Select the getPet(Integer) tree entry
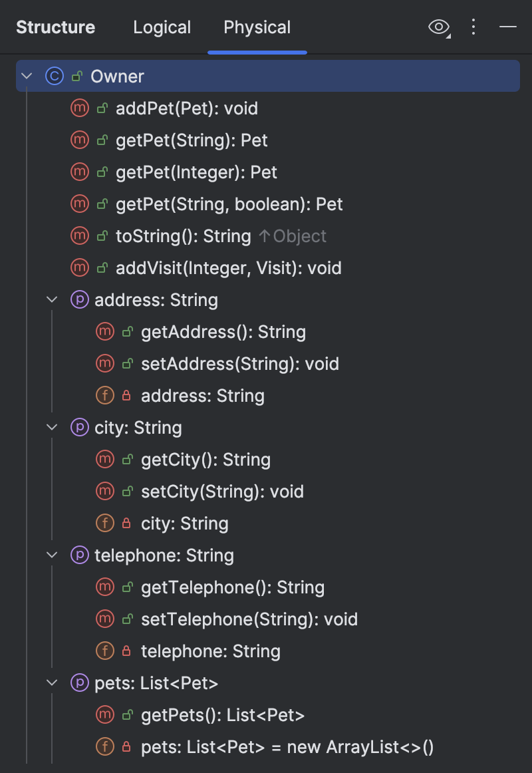The image size is (532, 773). pyautogui.click(x=197, y=172)
